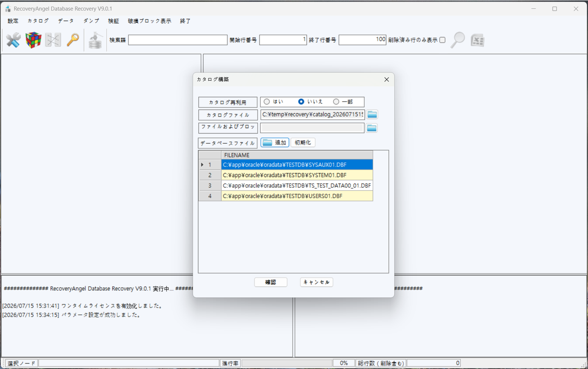Minimize the RecoveryAngel main window

tap(533, 9)
